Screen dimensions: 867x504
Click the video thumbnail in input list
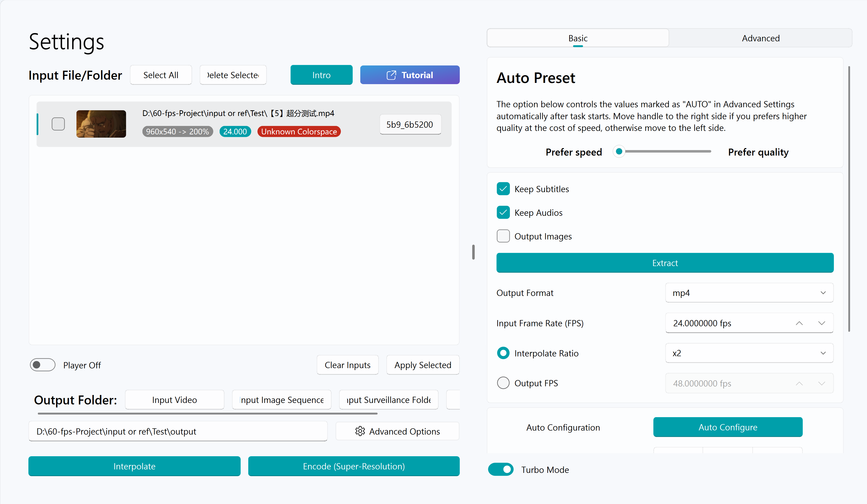click(101, 124)
